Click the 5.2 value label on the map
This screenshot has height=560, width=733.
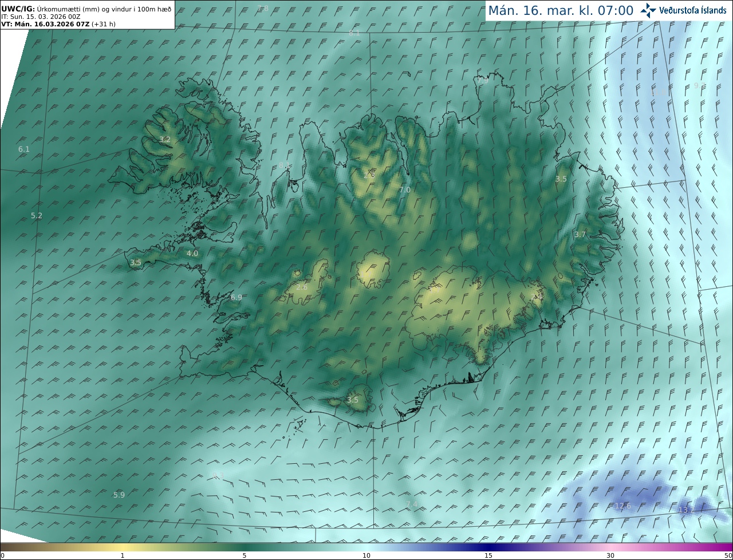coord(37,216)
